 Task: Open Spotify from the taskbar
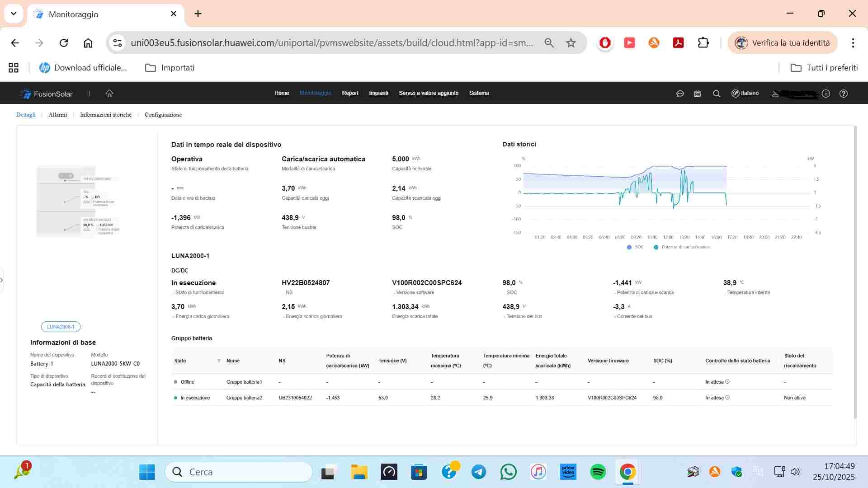coord(598,472)
